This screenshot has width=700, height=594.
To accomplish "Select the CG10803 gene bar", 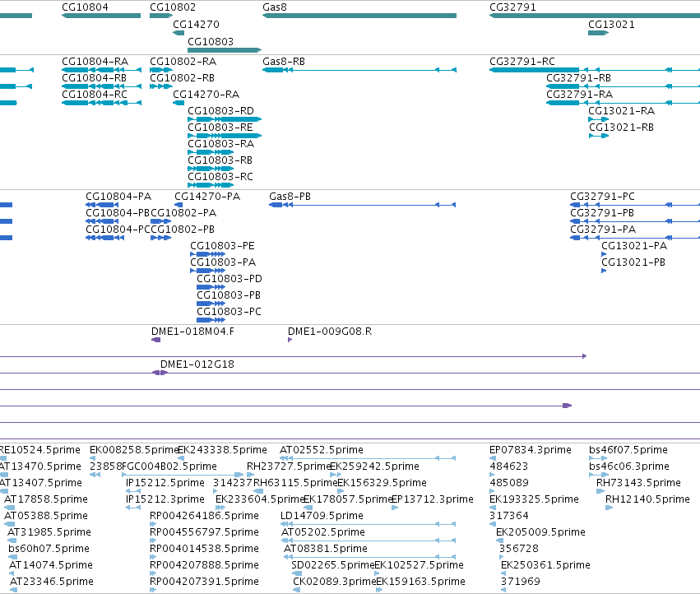I will coord(224,50).
